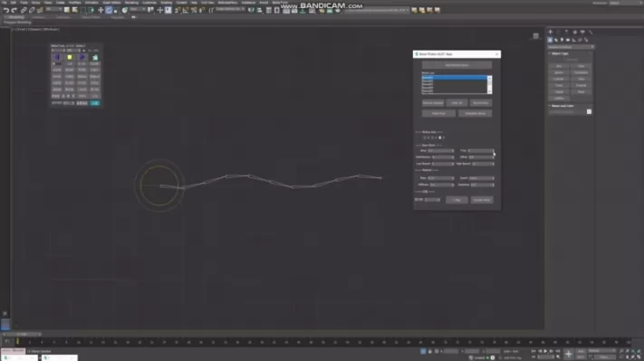Click the Sphere primitive button
The image size is (644, 361).
click(559, 72)
